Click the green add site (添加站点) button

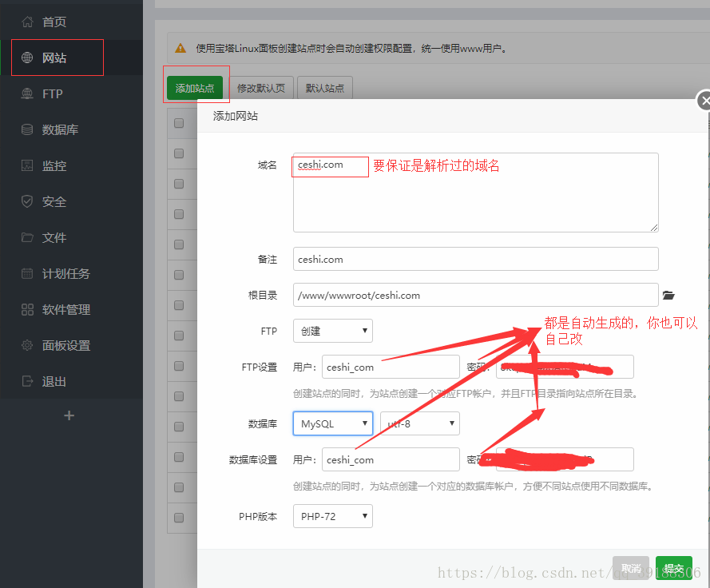pyautogui.click(x=195, y=88)
